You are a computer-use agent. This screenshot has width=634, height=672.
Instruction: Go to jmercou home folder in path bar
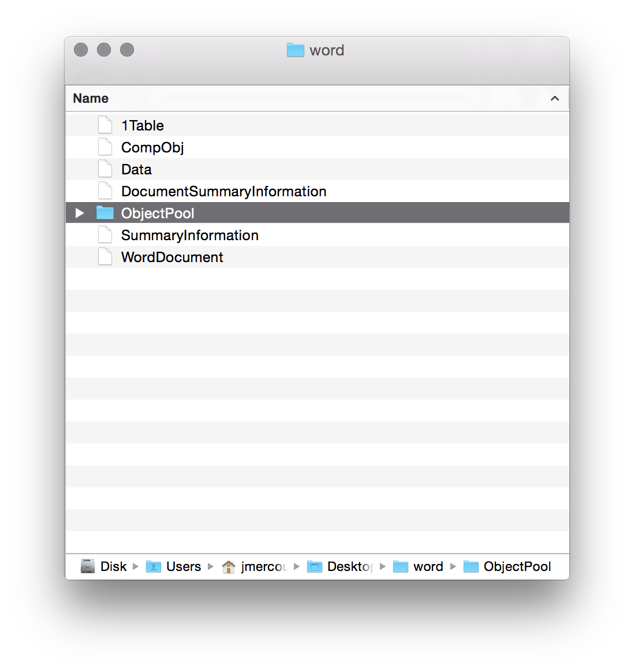pos(264,566)
